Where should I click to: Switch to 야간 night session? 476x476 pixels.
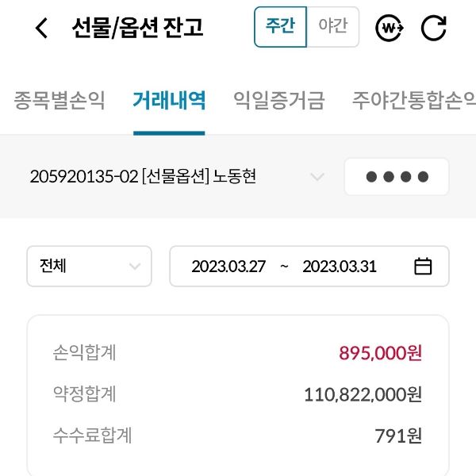(x=332, y=27)
